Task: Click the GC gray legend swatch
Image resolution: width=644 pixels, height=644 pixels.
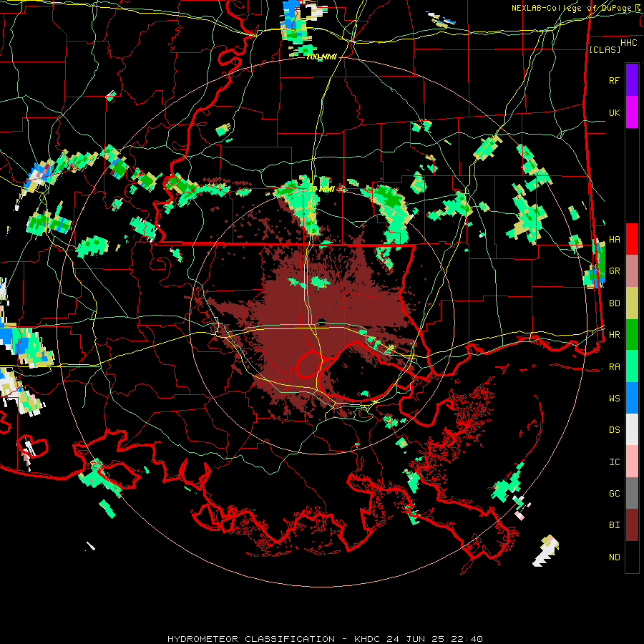Action: pyautogui.click(x=632, y=493)
